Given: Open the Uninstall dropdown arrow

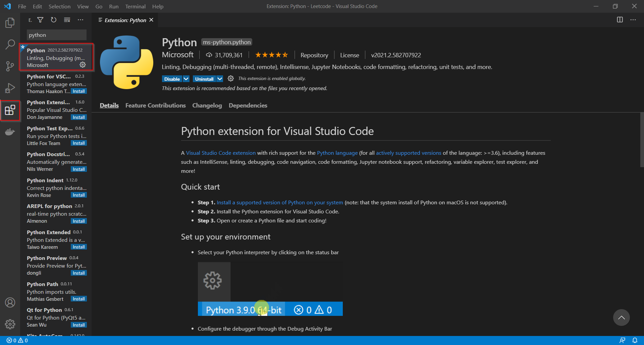Looking at the screenshot, I should [220, 79].
